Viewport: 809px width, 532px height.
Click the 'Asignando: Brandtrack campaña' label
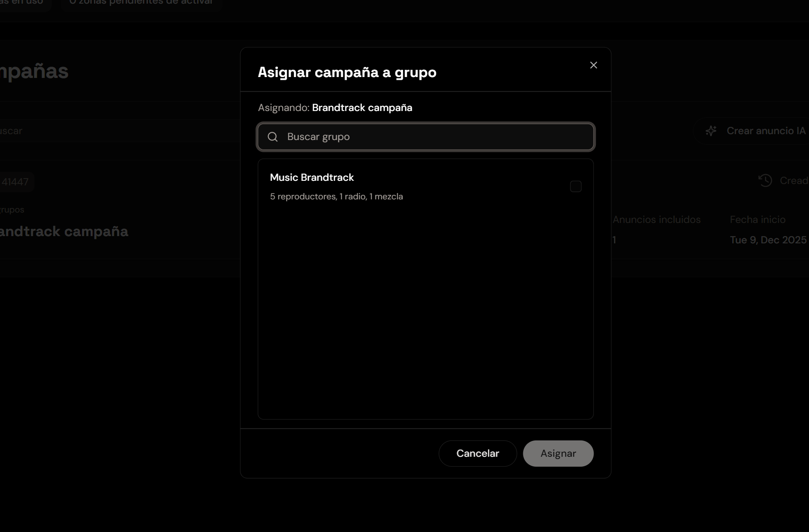tap(335, 108)
